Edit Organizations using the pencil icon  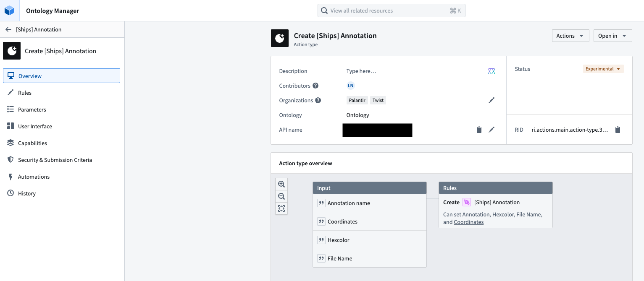492,100
